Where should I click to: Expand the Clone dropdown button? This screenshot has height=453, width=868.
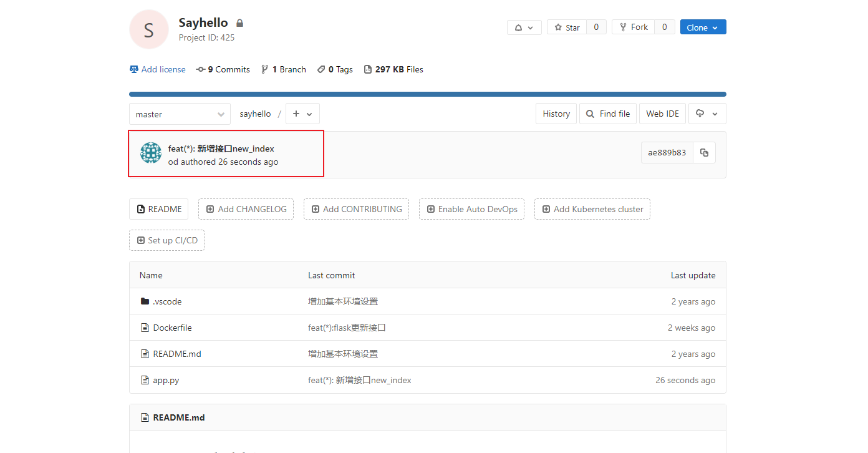[703, 27]
